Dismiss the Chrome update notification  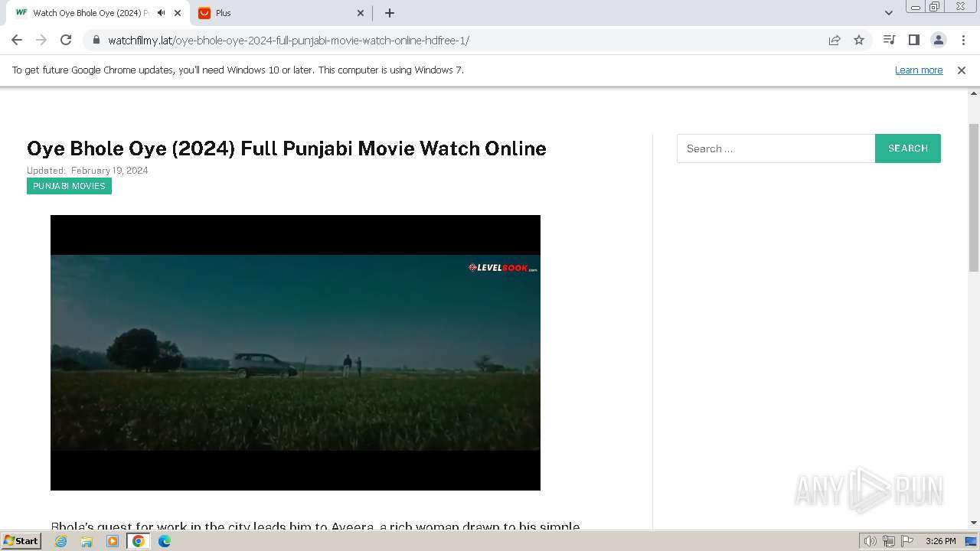pos(962,70)
